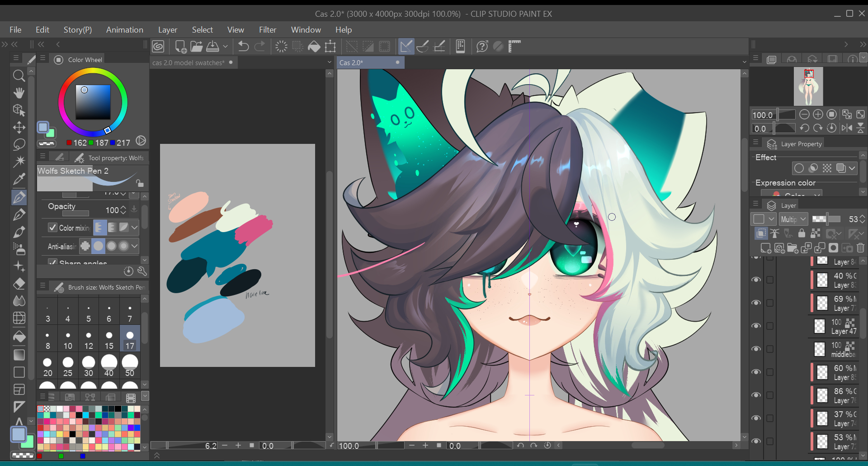Click the Fill bucket icon in the toolbar
The height and width of the screenshot is (466, 868).
[x=314, y=47]
